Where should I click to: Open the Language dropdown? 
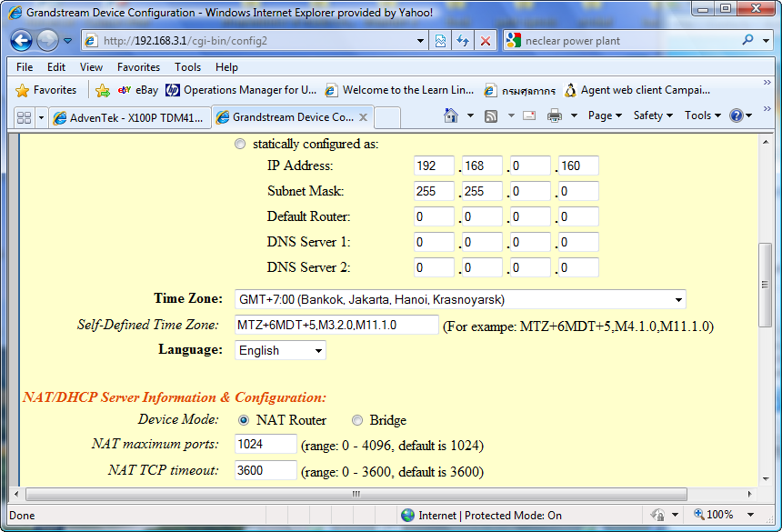280,350
